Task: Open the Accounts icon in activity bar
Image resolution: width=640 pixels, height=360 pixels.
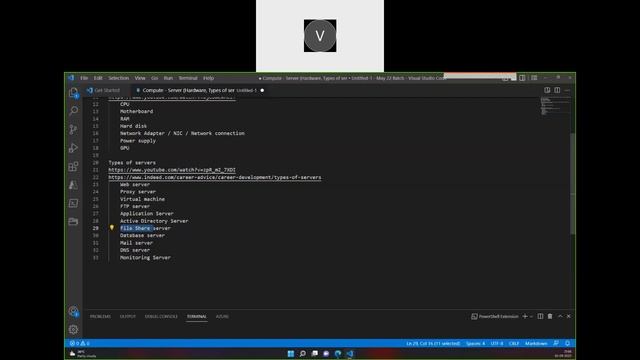Action: coord(73,311)
